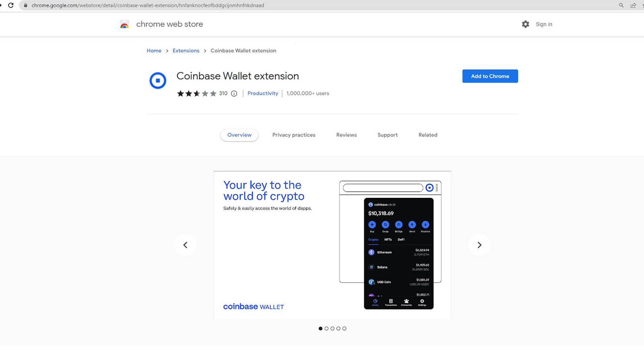Open the Support tab
Screen dimensions: 644x362
[x=388, y=135]
